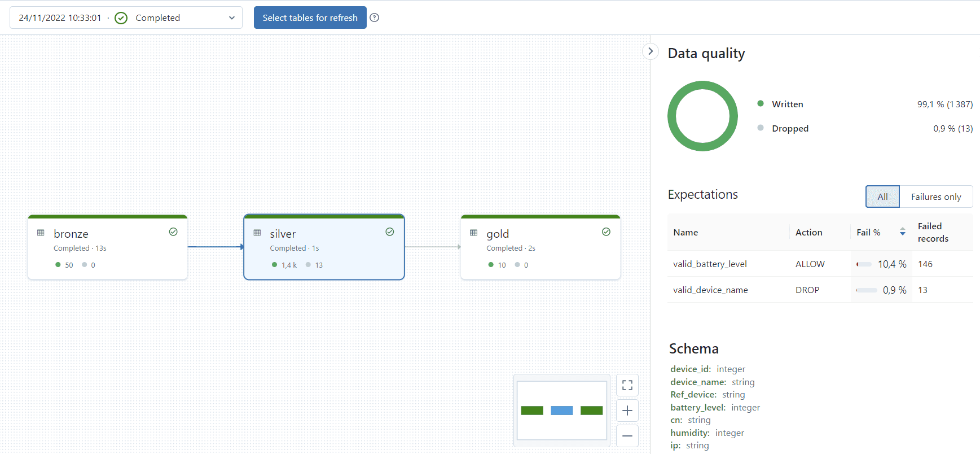Click the help icon beside refresh button

coord(374,18)
